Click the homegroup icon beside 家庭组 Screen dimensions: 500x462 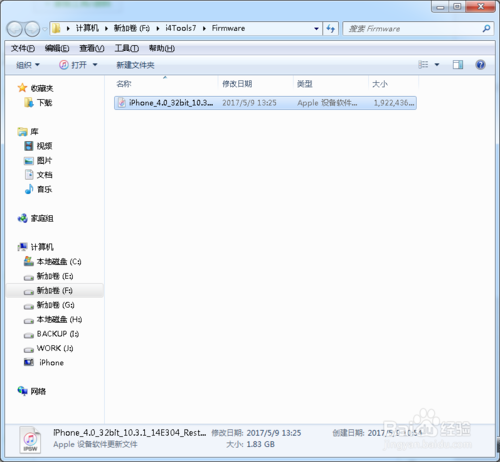click(x=22, y=218)
